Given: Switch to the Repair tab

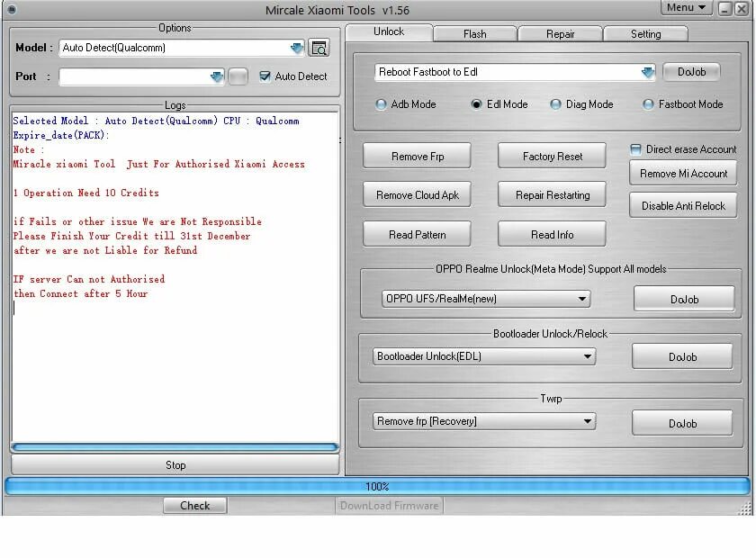Looking at the screenshot, I should tap(560, 34).
